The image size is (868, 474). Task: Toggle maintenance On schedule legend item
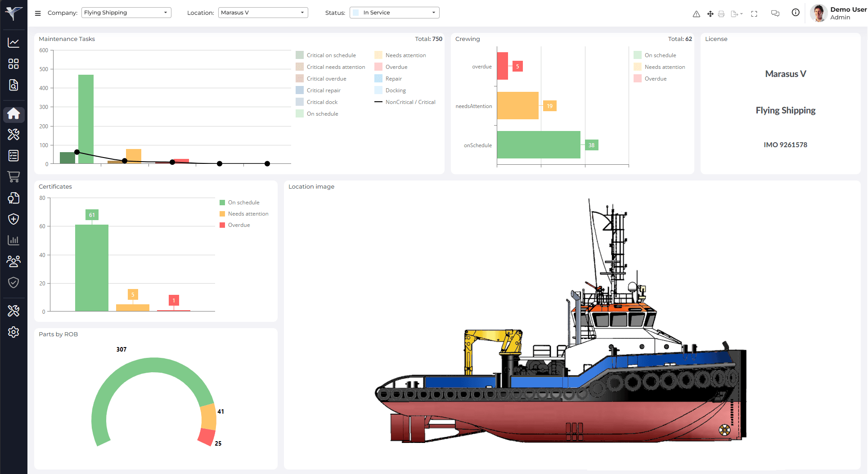pyautogui.click(x=317, y=114)
